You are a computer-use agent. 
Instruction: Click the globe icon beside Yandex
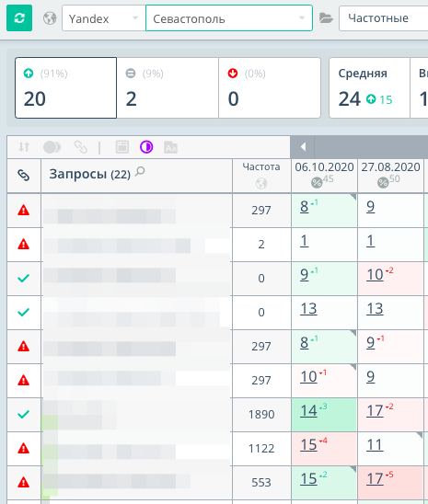pyautogui.click(x=50, y=18)
